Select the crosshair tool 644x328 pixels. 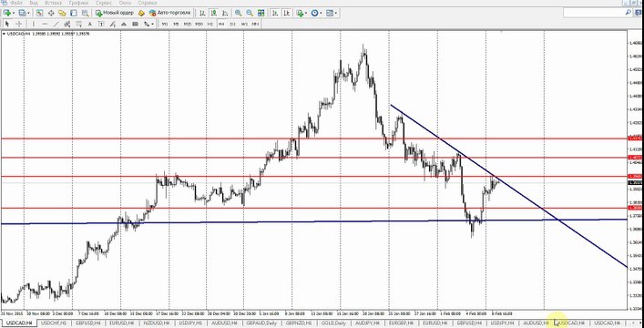(x=19, y=24)
